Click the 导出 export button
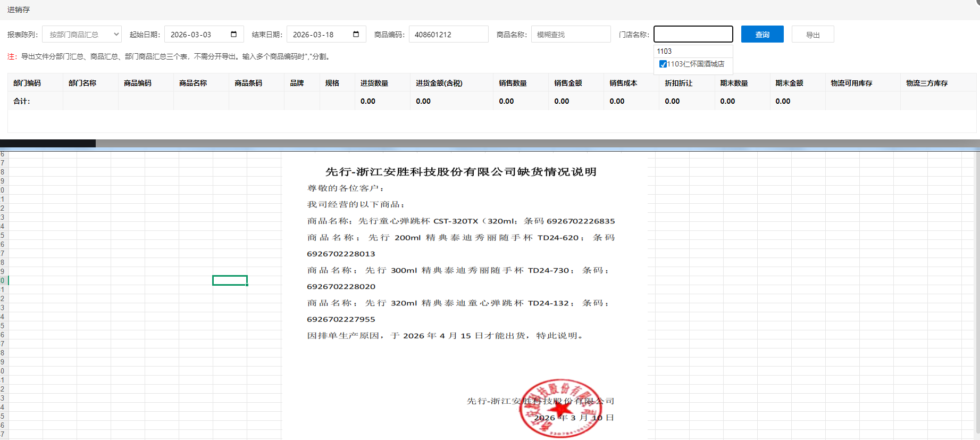This screenshot has height=440, width=980. pyautogui.click(x=813, y=35)
